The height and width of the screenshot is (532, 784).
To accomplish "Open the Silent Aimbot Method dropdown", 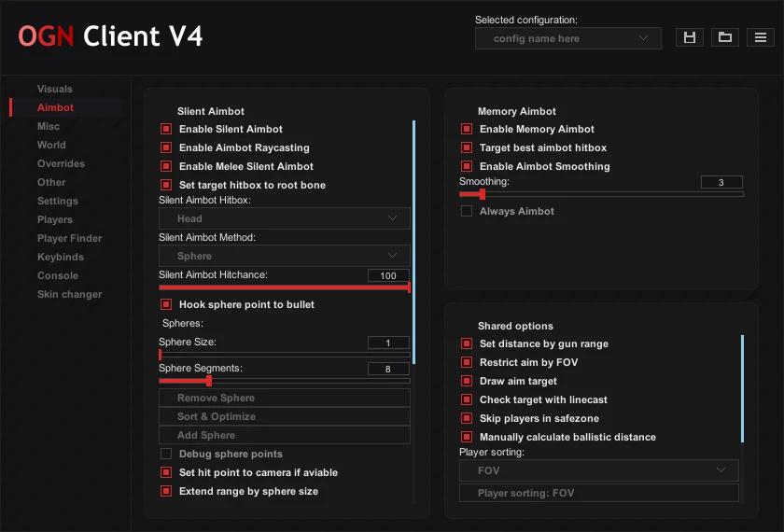I will click(285, 256).
